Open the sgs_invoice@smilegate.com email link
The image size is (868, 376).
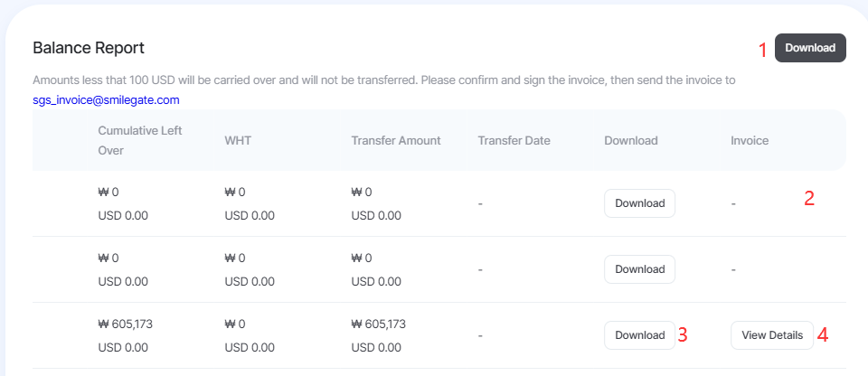pyautogui.click(x=106, y=100)
